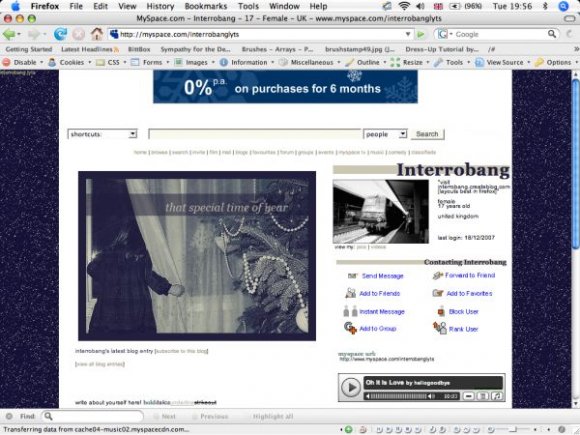580x435 pixels.
Task: Open the Send Message link
Action: coord(382,276)
